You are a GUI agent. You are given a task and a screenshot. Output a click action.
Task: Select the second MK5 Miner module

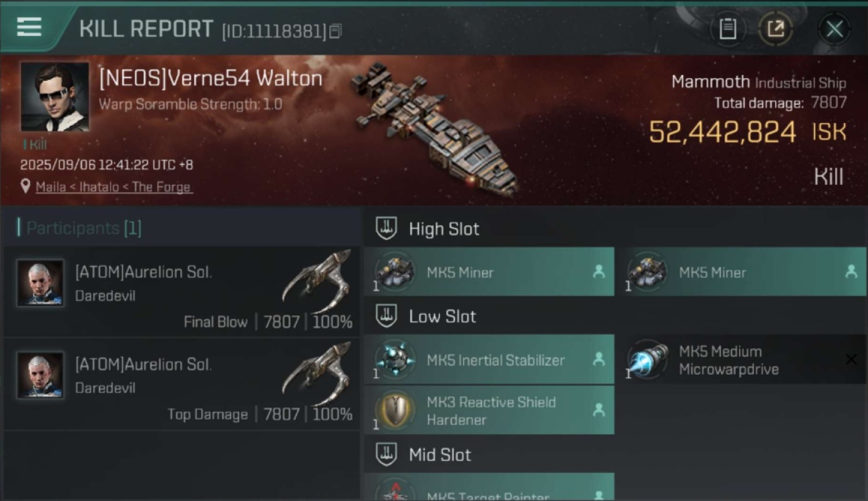(x=742, y=272)
